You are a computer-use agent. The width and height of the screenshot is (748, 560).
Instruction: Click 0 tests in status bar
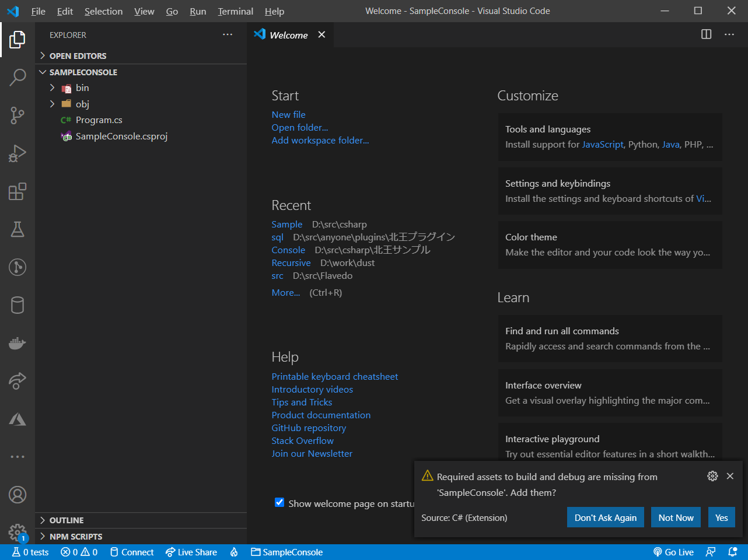pos(30,552)
